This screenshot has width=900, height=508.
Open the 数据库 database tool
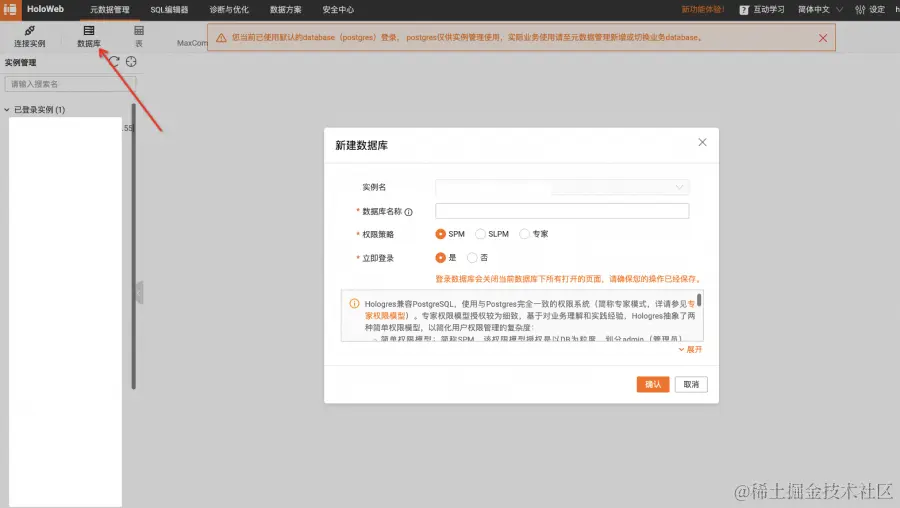88,37
